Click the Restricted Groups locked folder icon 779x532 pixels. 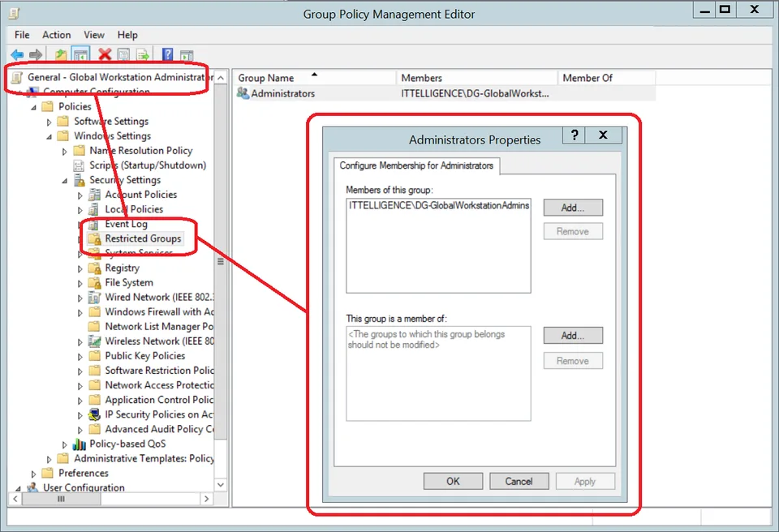tap(94, 239)
